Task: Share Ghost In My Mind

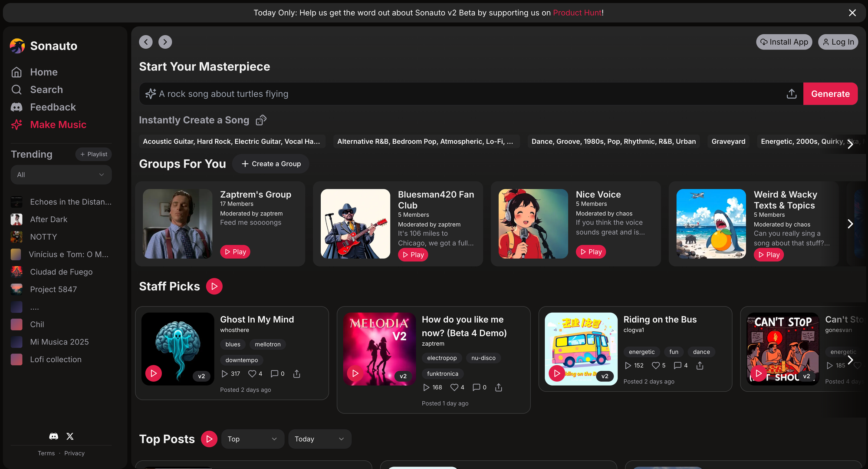Action: [x=297, y=374]
